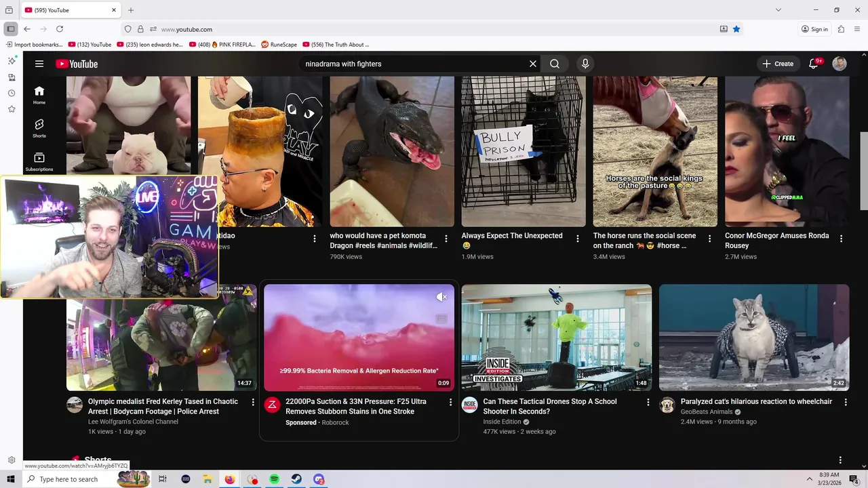Viewport: 868px width, 488px height.
Task: Open Import bookmarks... bookmark
Action: [35, 45]
